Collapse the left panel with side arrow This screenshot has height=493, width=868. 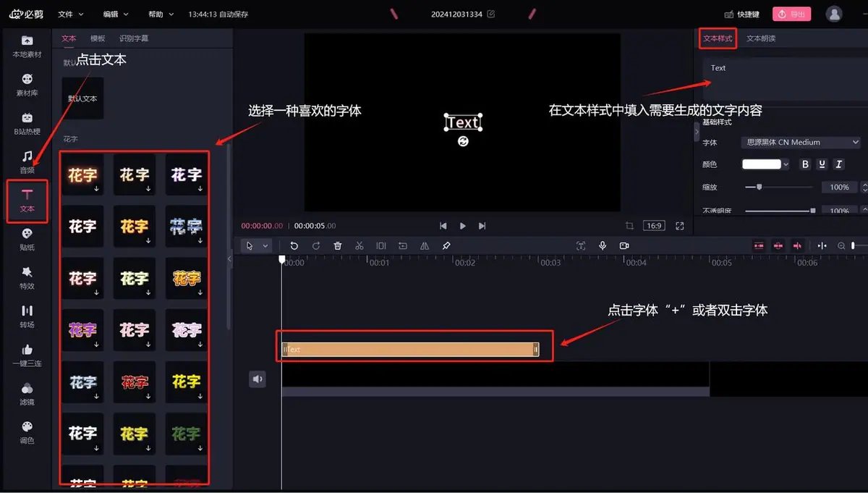pyautogui.click(x=230, y=258)
